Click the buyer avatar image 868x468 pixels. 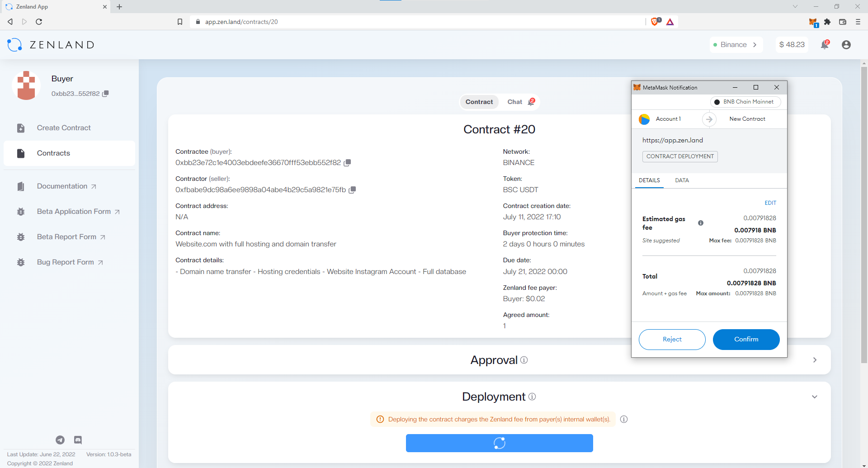click(x=26, y=85)
